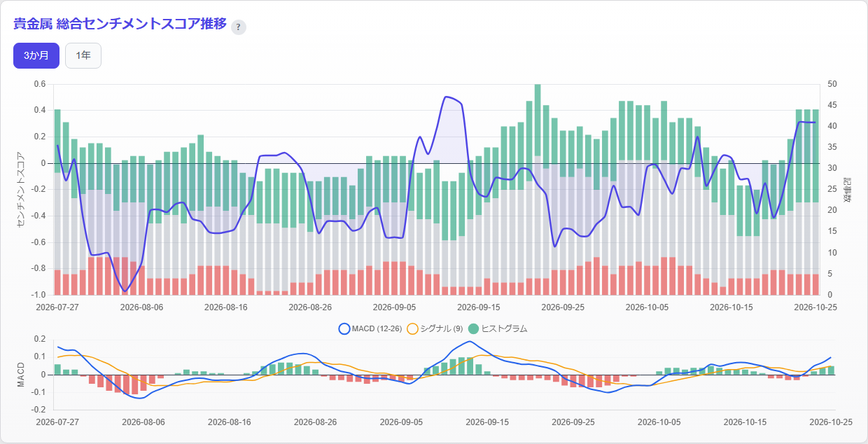Click the 2026-10-05 date on sentiment chart axis
The height and width of the screenshot is (444, 868).
[647, 307]
